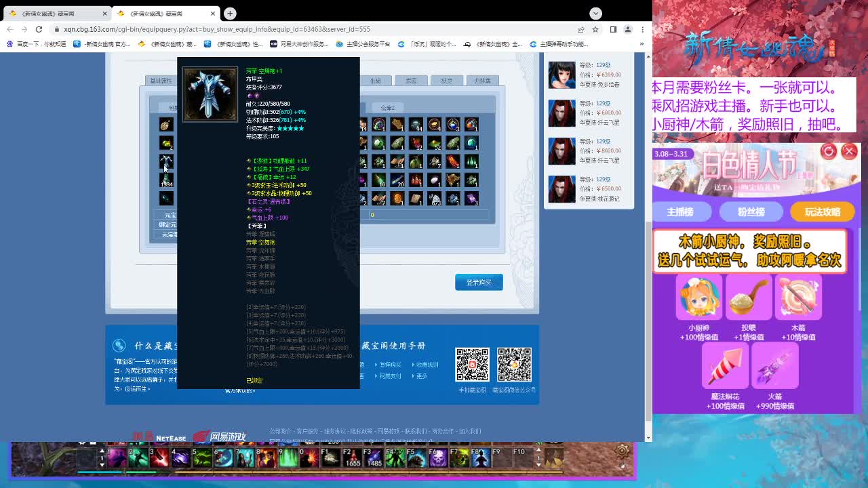The width and height of the screenshot is (868, 488).
Task: Click the browser back arrow
Action: tap(9, 29)
